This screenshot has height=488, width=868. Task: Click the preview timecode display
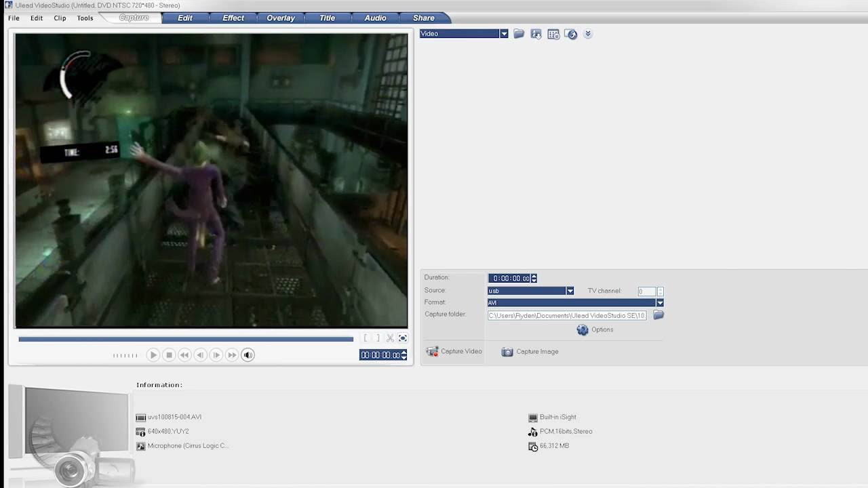point(380,355)
